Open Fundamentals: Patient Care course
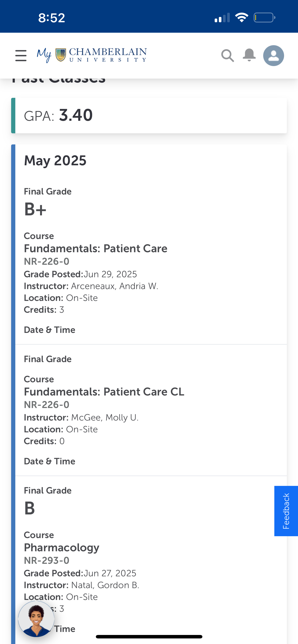 tap(96, 249)
